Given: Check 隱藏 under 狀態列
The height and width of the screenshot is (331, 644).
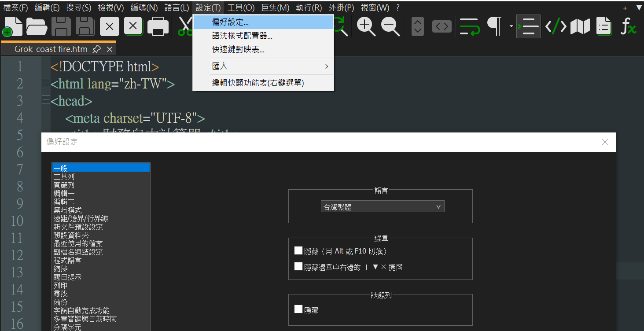Looking at the screenshot, I should (x=298, y=309).
